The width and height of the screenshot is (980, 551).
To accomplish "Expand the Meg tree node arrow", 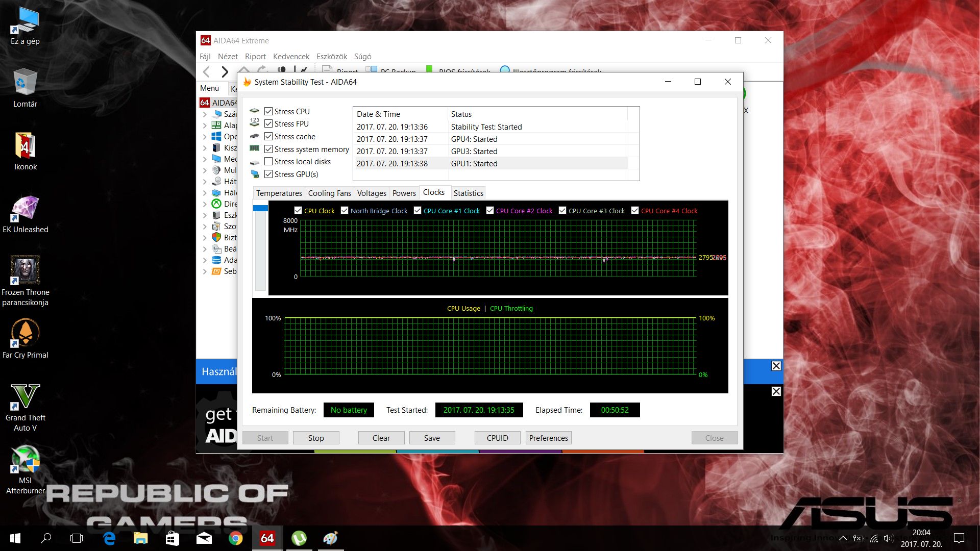I will 205,159.
